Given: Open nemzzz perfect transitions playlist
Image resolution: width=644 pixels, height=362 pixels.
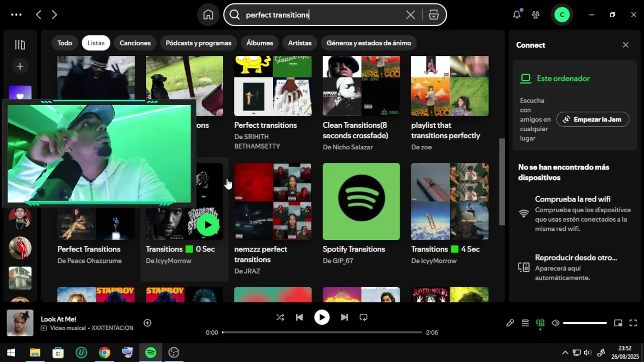Looking at the screenshot, I should [273, 201].
